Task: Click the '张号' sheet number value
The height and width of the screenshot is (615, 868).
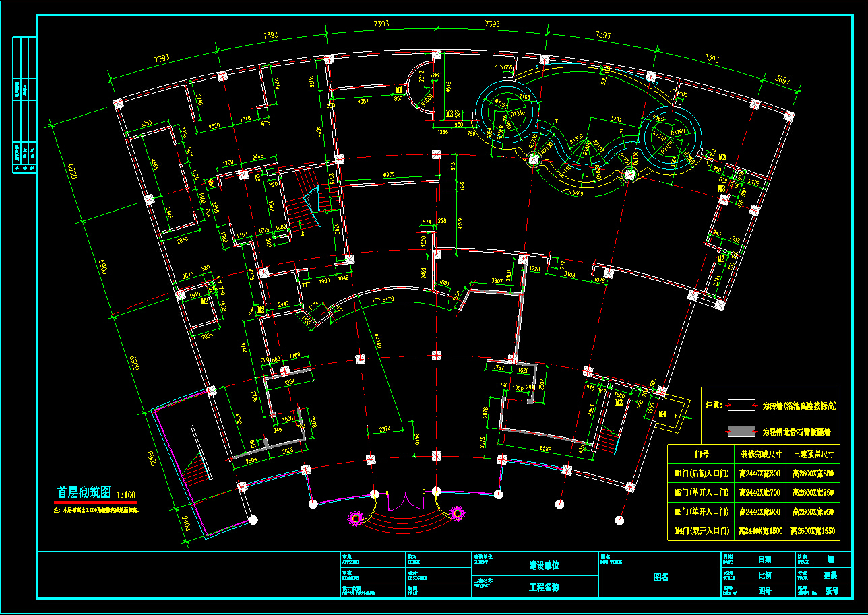Action: [x=831, y=591]
